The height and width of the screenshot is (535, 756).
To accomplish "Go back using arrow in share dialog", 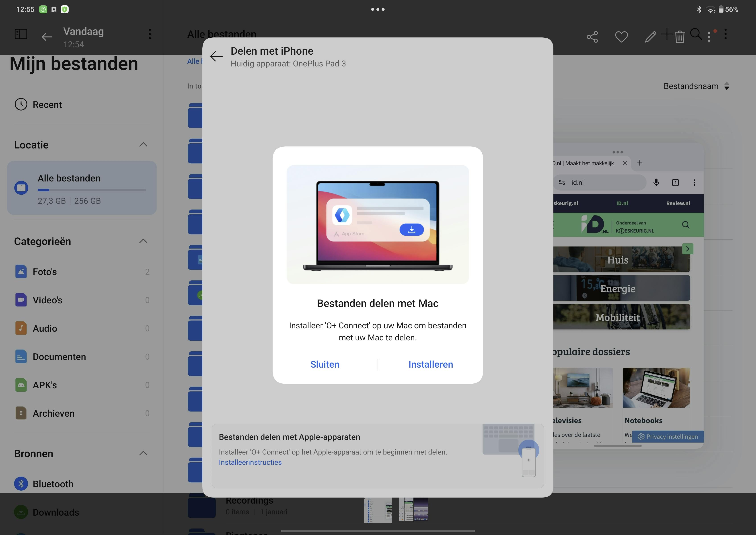I will click(x=216, y=56).
